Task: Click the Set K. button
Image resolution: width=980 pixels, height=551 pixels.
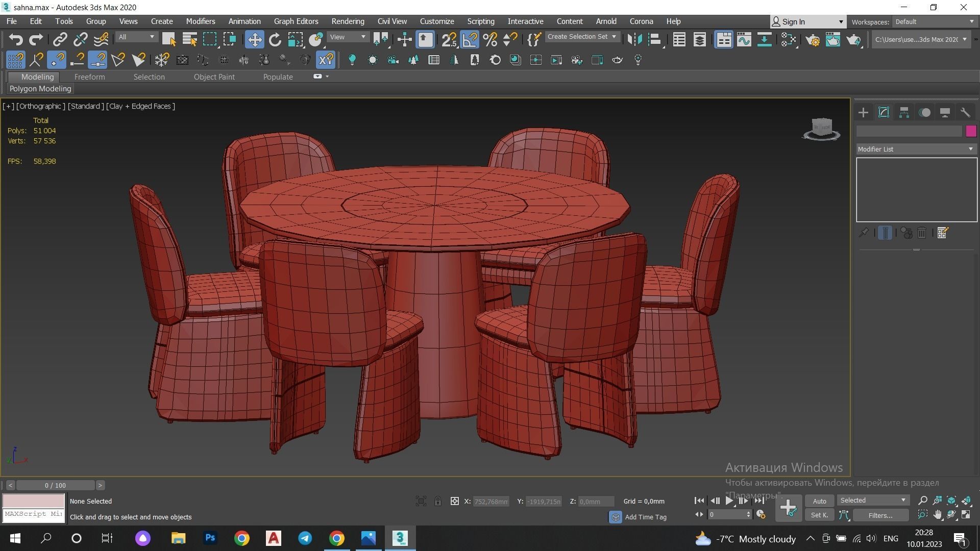Action: click(819, 515)
